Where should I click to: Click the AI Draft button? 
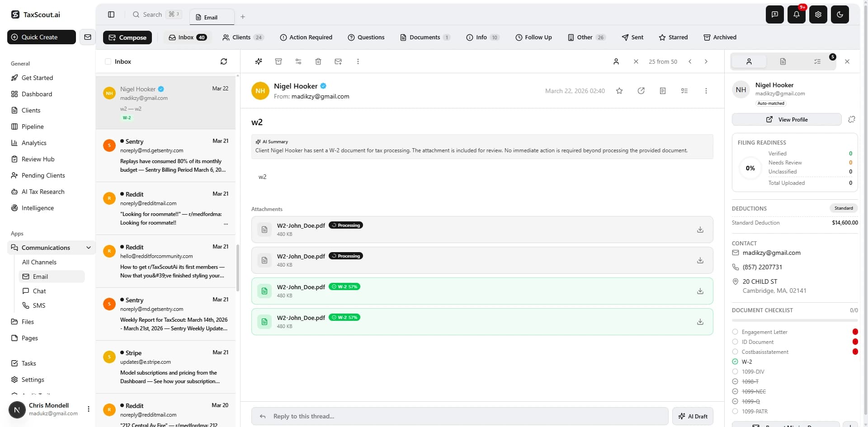click(693, 416)
